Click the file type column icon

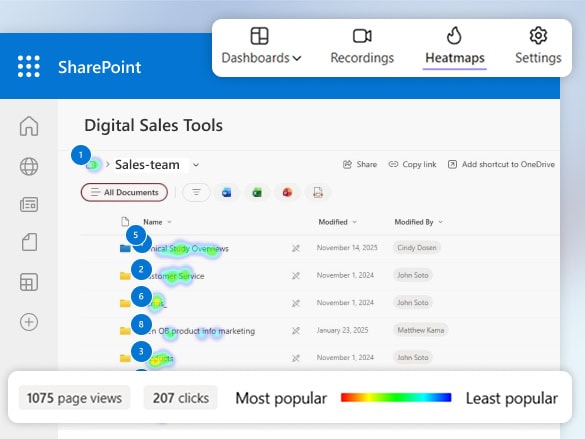[x=125, y=222]
